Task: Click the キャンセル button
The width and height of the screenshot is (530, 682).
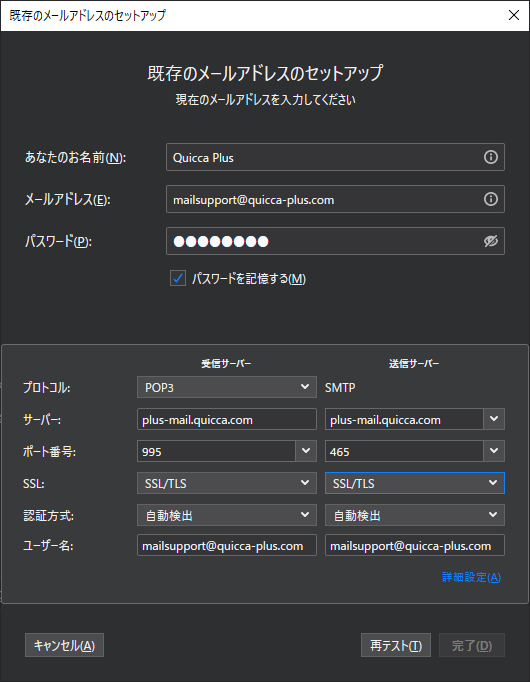Action: 64,645
